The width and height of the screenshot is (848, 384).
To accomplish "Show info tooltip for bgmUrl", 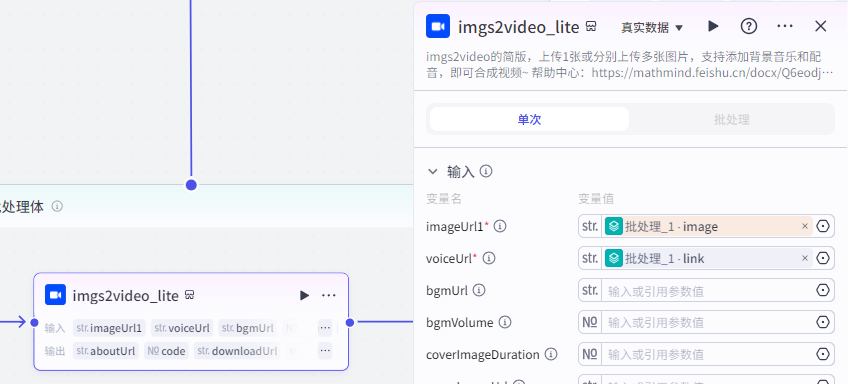I will [x=479, y=290].
